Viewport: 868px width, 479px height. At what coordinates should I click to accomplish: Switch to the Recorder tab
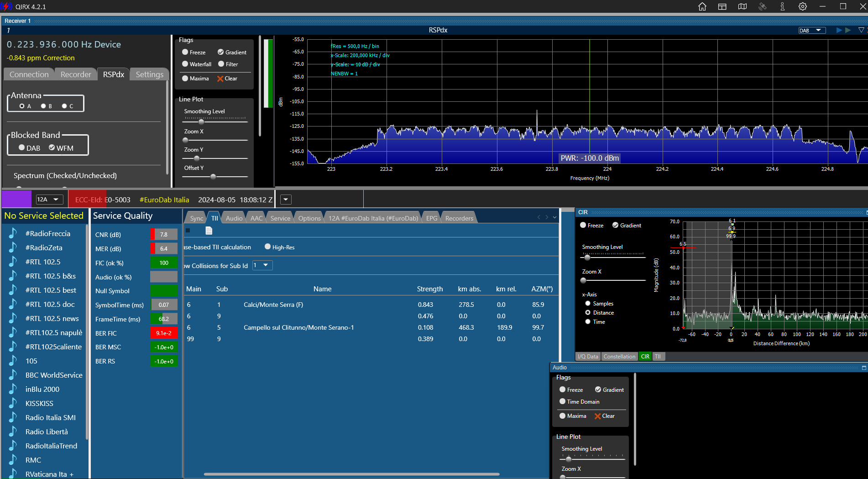click(76, 74)
